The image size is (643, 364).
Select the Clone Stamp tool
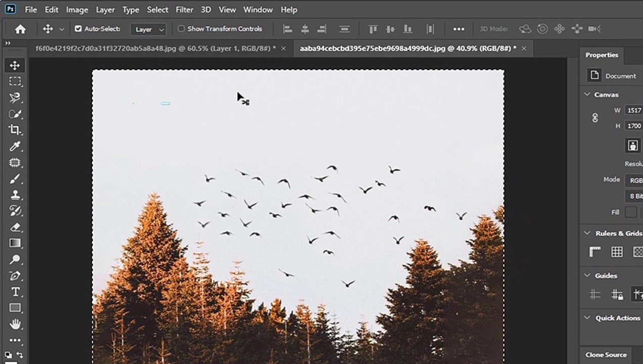coord(15,195)
